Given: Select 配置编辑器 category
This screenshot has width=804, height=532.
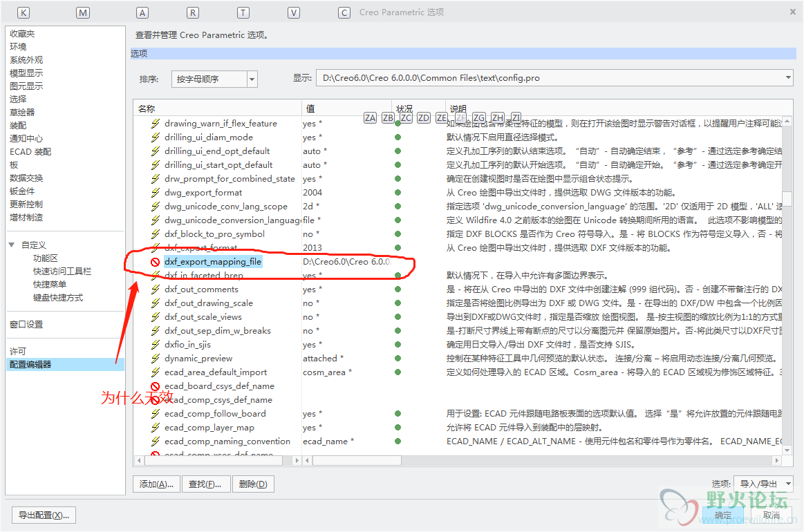Looking at the screenshot, I should tap(65, 365).
